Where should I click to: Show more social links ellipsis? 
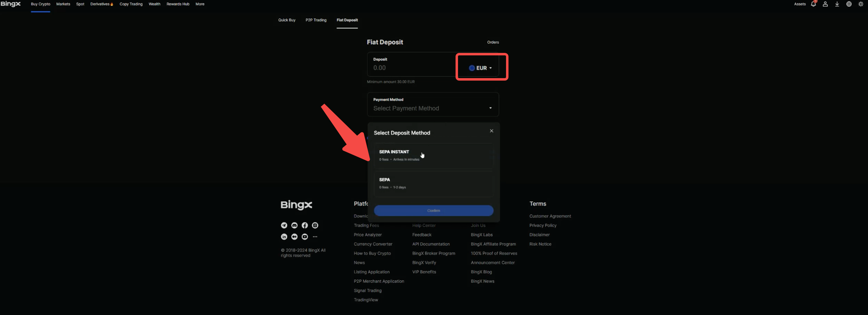[315, 237]
